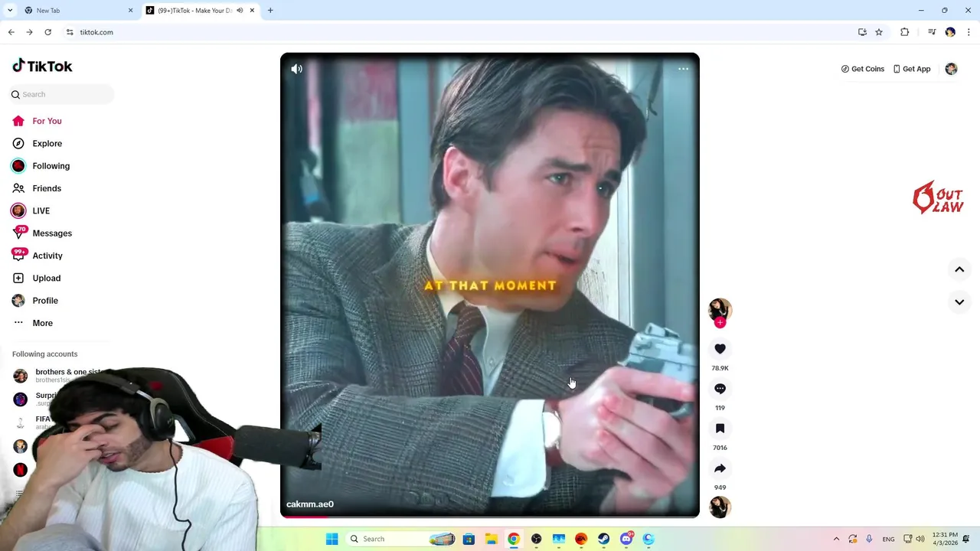The width and height of the screenshot is (980, 551).
Task: Open EA app from taskbar
Action: pos(581,539)
